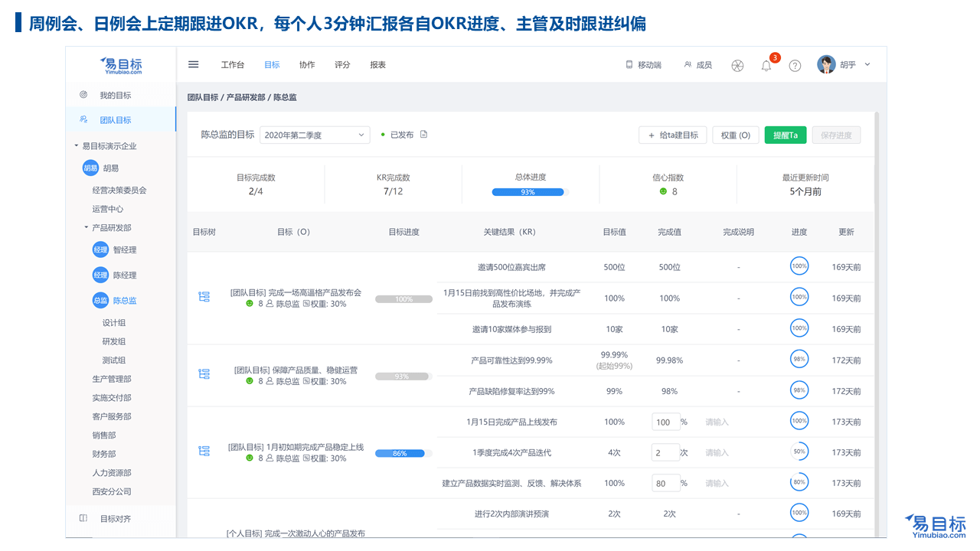Open user menu arrow beside 胡乎
The height and width of the screenshot is (551, 980).
coord(867,64)
